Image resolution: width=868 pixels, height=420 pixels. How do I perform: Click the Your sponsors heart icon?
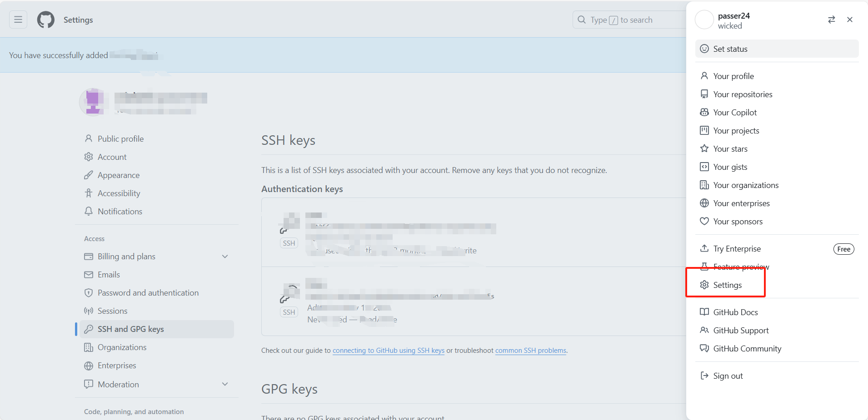point(704,221)
